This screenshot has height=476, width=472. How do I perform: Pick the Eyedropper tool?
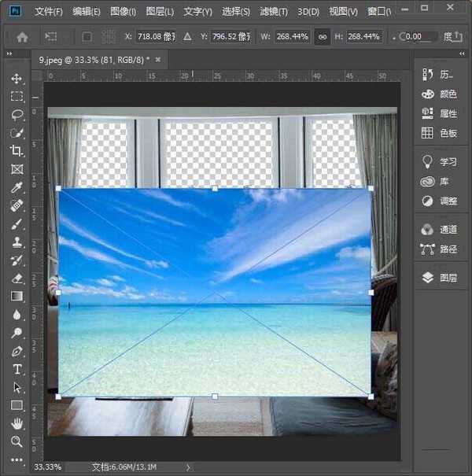click(17, 187)
